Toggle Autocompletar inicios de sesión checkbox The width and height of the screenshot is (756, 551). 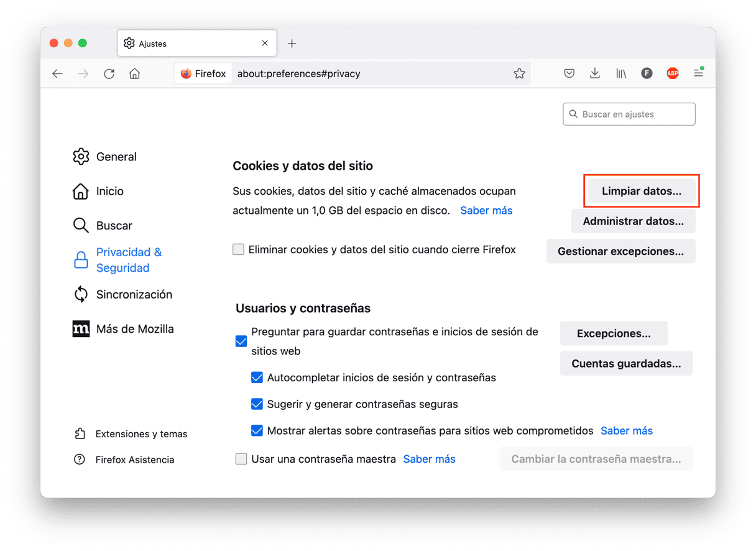(x=257, y=377)
